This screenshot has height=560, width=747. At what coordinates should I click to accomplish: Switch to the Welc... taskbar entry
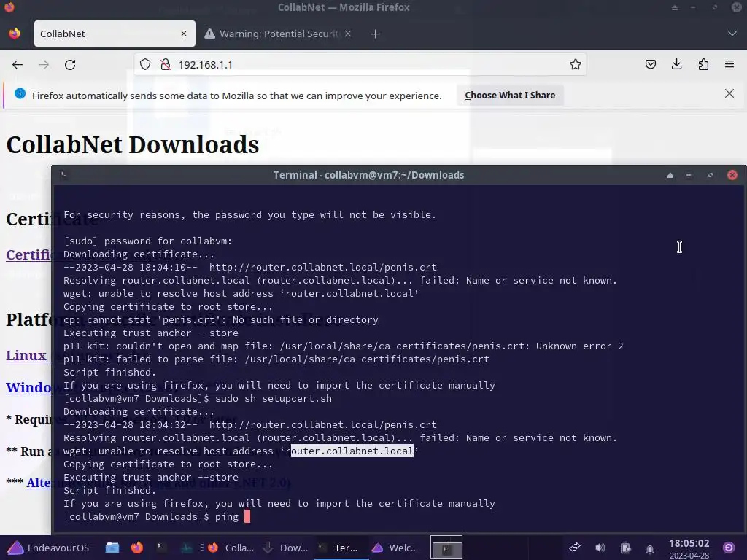(395, 548)
